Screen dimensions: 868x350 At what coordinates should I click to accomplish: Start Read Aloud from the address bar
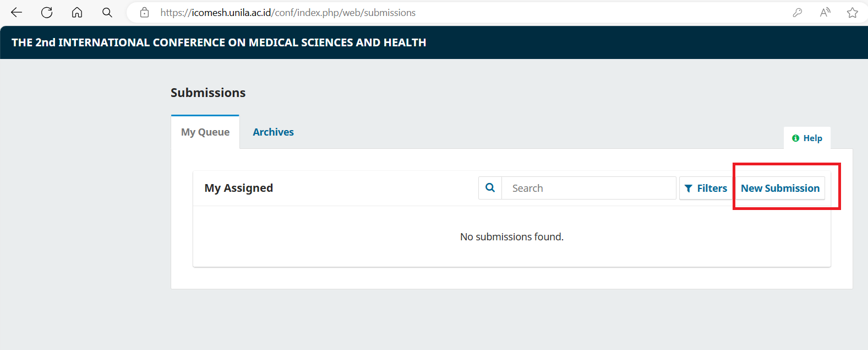click(825, 13)
